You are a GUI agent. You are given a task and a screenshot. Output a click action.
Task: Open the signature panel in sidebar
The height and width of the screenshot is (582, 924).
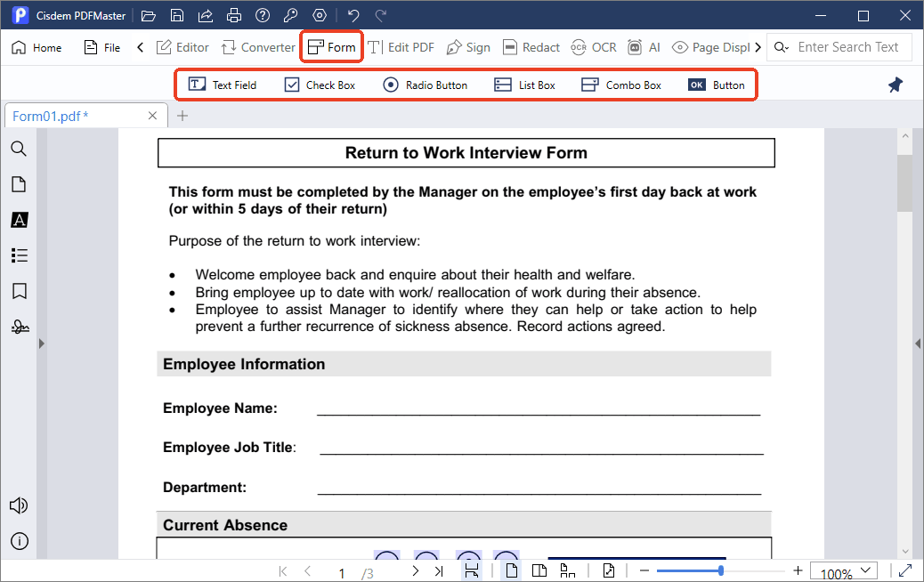tap(20, 327)
